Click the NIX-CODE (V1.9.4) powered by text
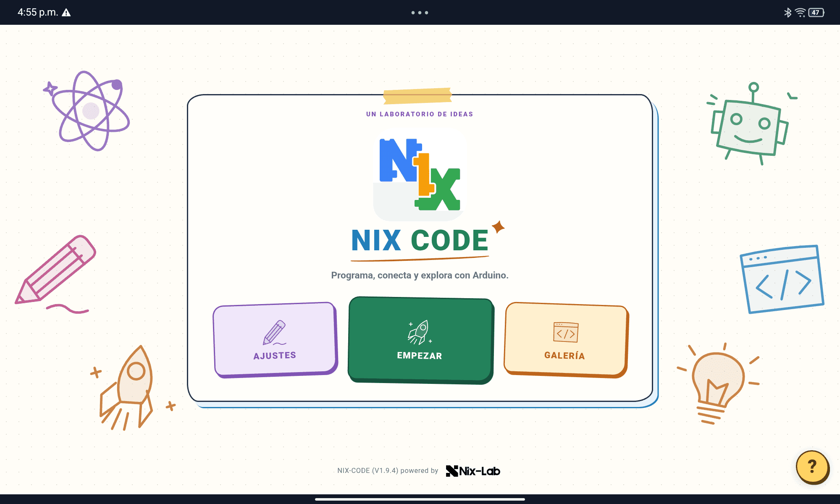 point(388,471)
